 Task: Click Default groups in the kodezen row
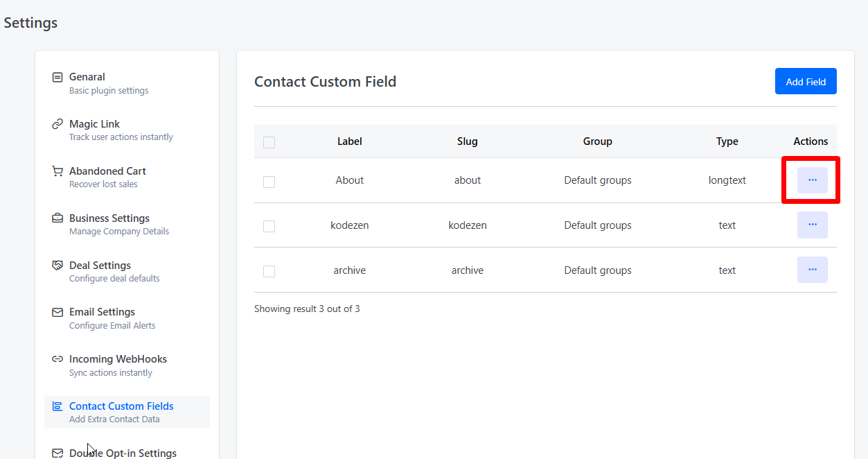pyautogui.click(x=598, y=225)
